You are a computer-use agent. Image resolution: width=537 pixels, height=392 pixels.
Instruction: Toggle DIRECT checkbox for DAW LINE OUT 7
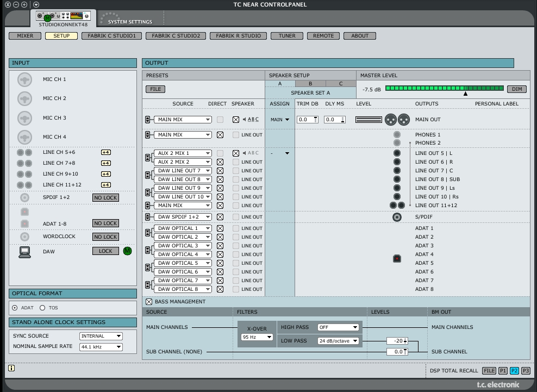(220, 171)
